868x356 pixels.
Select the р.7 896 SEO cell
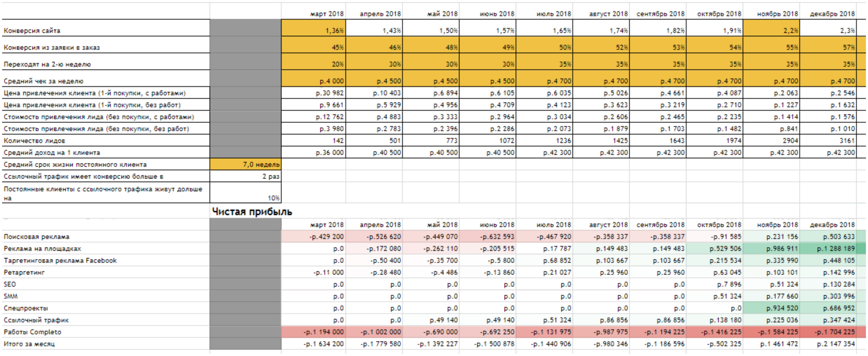pos(714,284)
